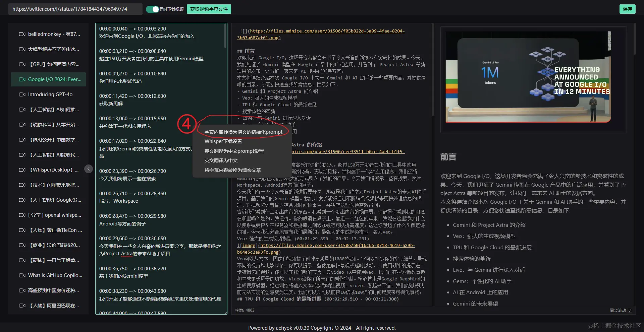Image resolution: width=644 pixels, height=332 pixels.
Task: Click video icon beside 【人物】阿里巴巴现在 item
Action: [22, 306]
